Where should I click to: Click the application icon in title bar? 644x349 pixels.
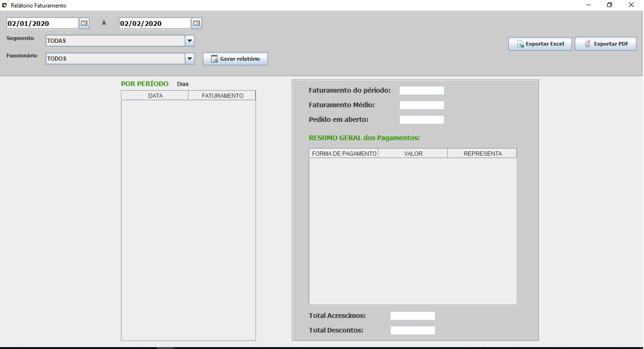(5, 6)
